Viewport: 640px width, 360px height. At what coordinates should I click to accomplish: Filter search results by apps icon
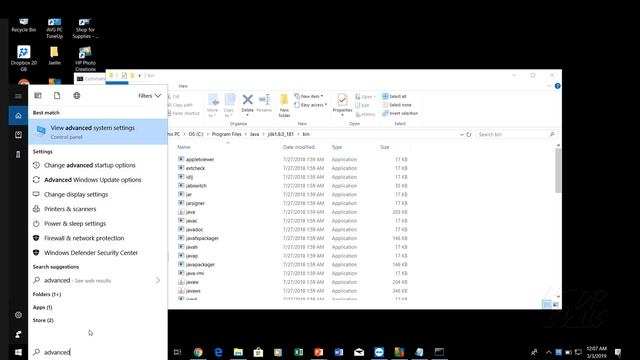[x=38, y=96]
